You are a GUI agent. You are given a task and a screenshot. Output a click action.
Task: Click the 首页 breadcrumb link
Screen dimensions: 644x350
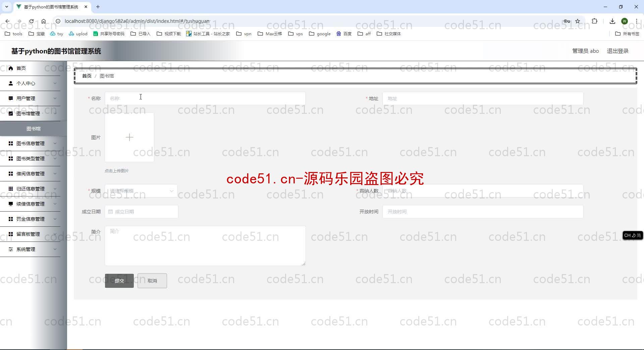pyautogui.click(x=87, y=76)
